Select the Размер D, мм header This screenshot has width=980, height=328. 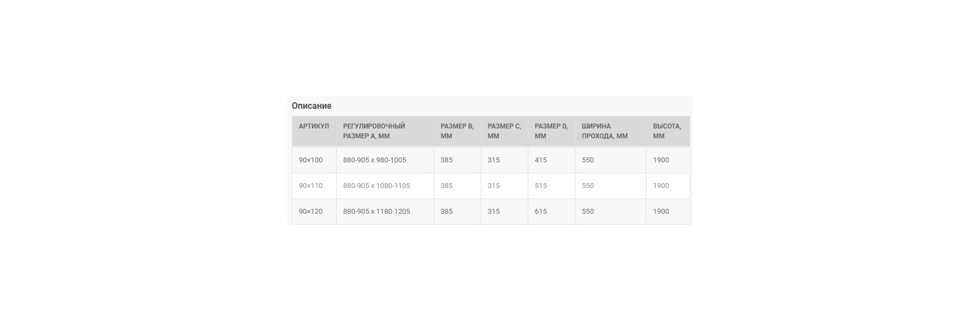click(x=551, y=131)
